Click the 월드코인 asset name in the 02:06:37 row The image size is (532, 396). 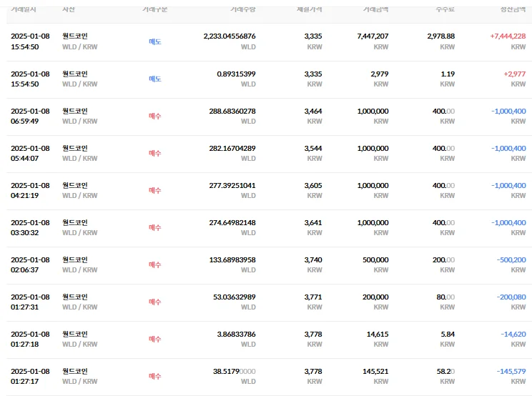tap(74, 259)
